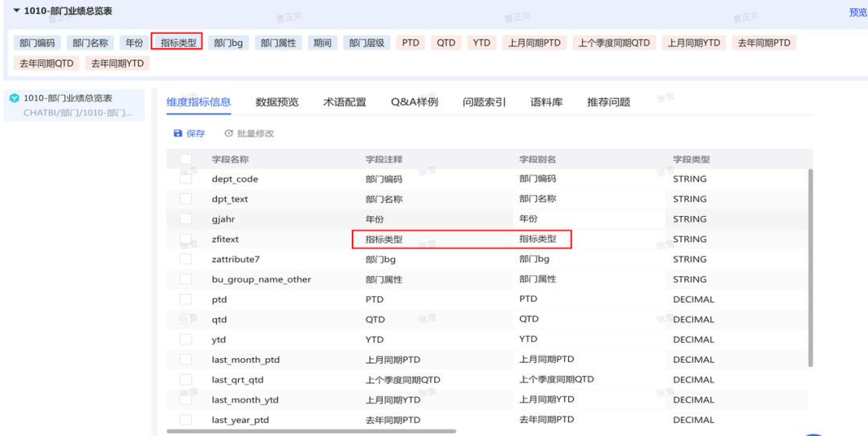Open the 推荐问题 tab
This screenshot has width=868, height=436.
tap(608, 102)
